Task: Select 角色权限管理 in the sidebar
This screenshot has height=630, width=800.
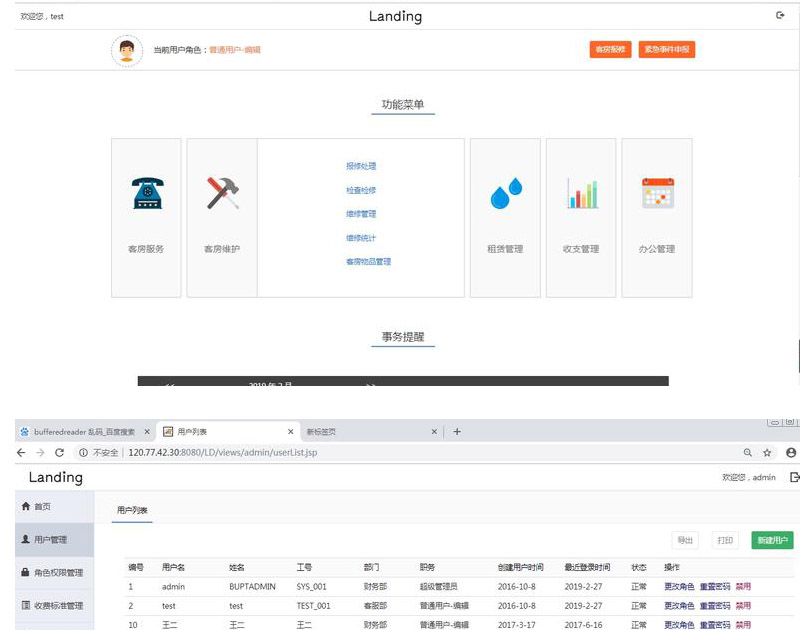Action: [x=54, y=572]
